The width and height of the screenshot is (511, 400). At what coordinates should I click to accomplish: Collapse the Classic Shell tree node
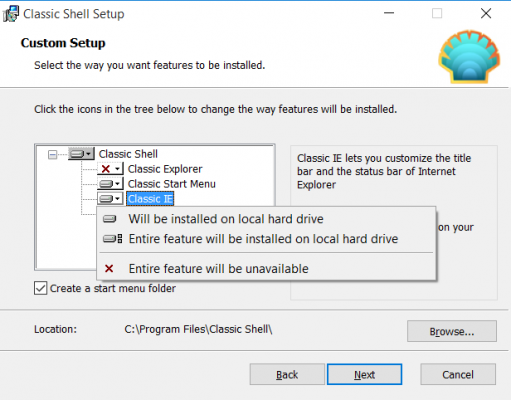coord(52,154)
